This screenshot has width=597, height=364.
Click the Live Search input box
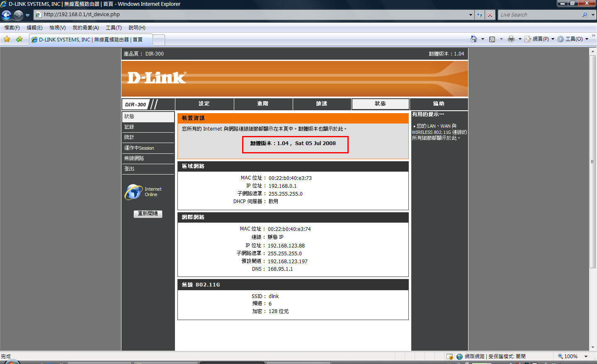click(539, 15)
